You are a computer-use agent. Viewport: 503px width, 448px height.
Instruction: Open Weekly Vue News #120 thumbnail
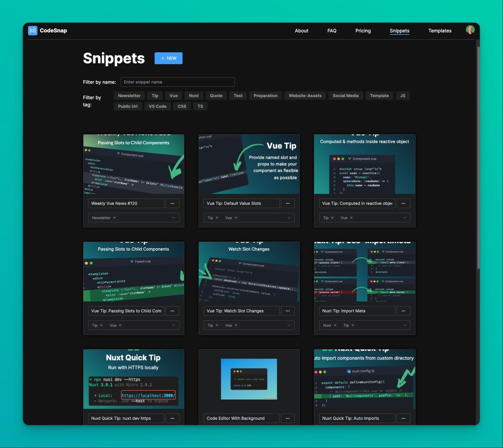[x=134, y=164]
